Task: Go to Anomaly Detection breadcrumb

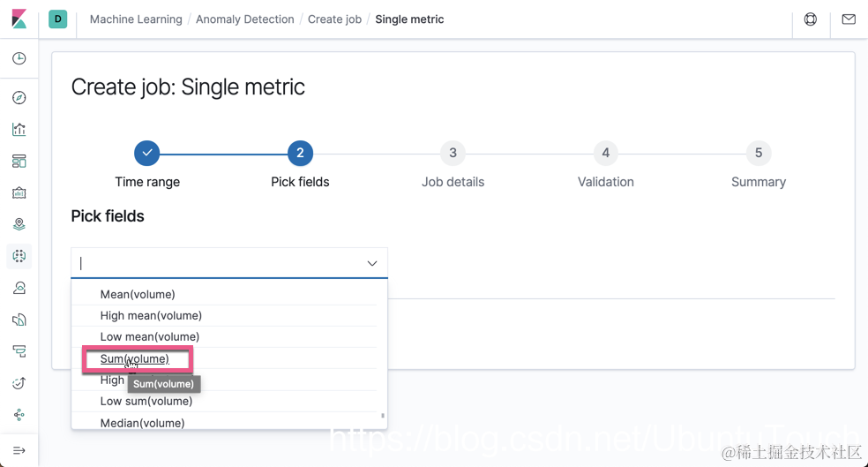Action: 244,19
